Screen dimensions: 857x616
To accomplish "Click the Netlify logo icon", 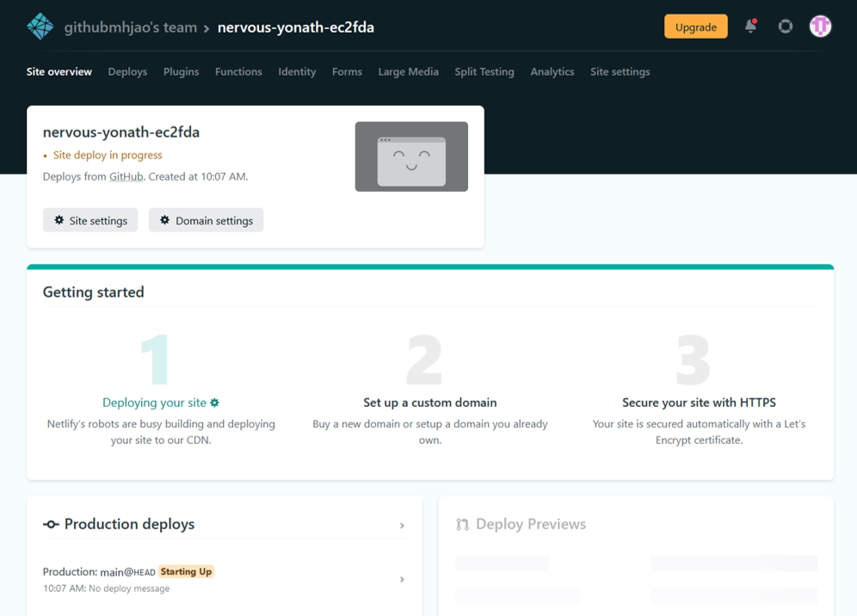I will click(40, 26).
